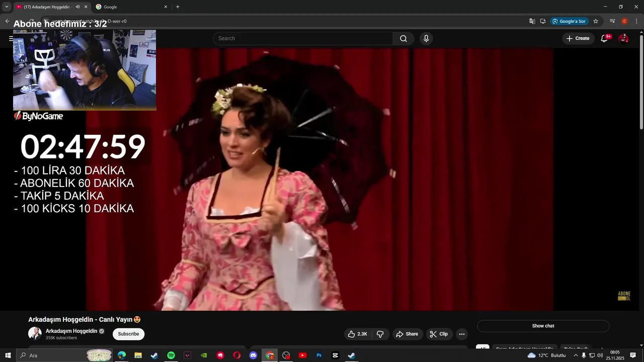The image size is (644, 362).
Task: Open the Windows notification center icon
Action: click(x=633, y=355)
